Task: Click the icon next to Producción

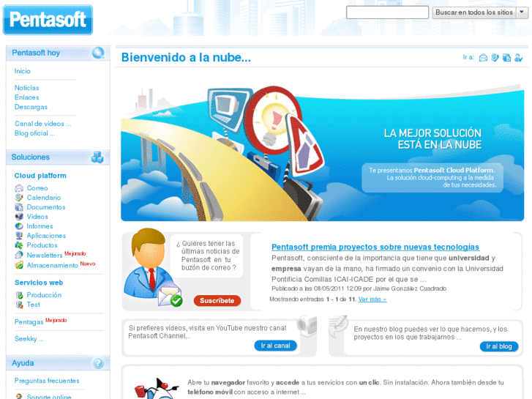Action: (19, 295)
